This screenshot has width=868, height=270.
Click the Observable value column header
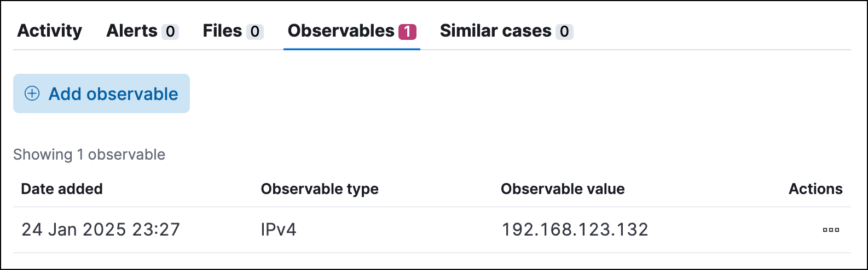[563, 189]
